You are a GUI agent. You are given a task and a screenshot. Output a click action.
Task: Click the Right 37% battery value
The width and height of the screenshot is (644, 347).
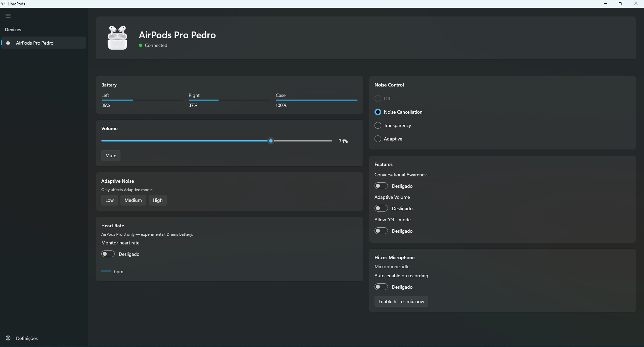click(x=193, y=105)
